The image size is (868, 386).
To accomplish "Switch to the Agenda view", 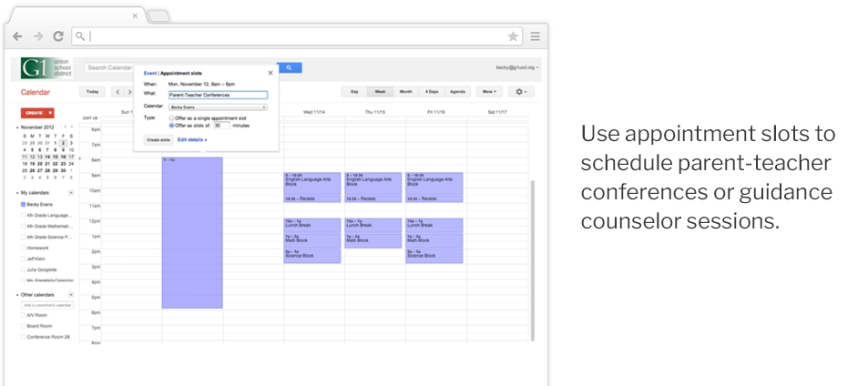I will point(457,92).
